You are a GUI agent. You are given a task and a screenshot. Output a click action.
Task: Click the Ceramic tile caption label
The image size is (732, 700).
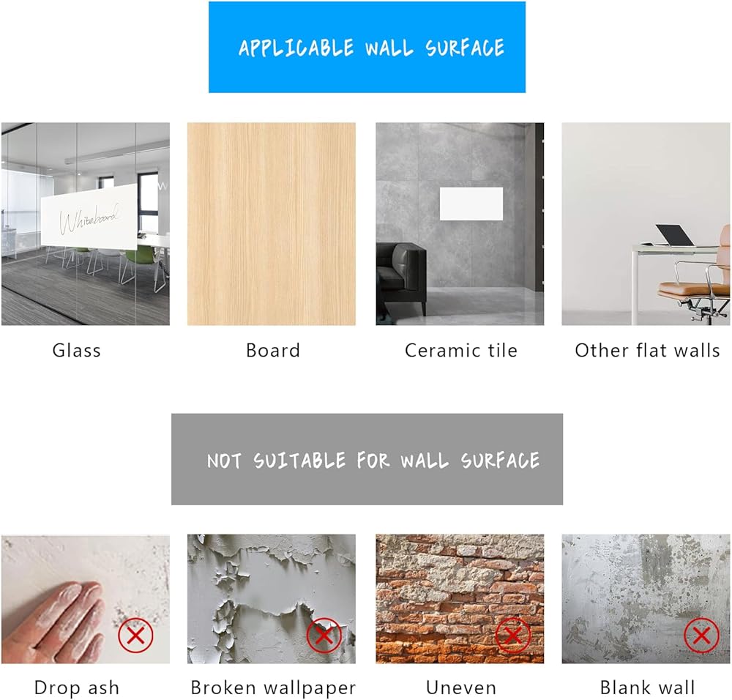(460, 350)
